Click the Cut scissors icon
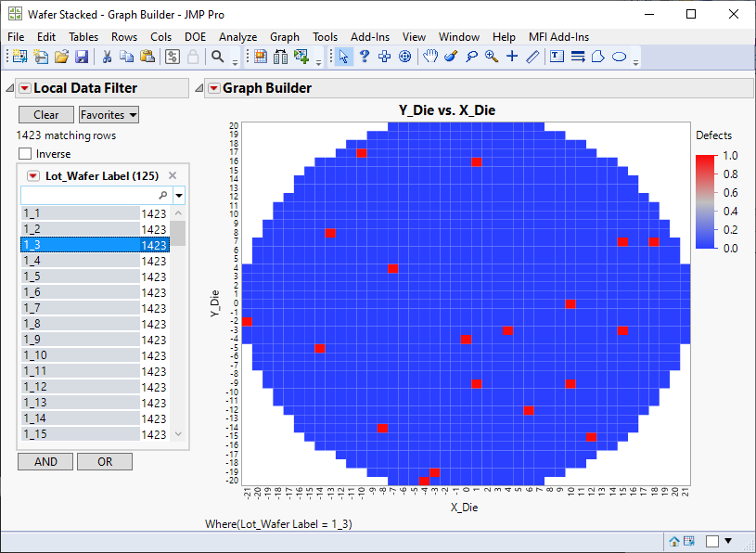The width and height of the screenshot is (756, 553). 107,57
